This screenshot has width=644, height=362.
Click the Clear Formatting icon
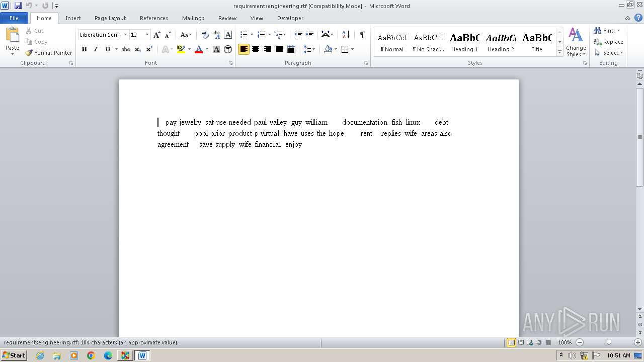(x=204, y=35)
